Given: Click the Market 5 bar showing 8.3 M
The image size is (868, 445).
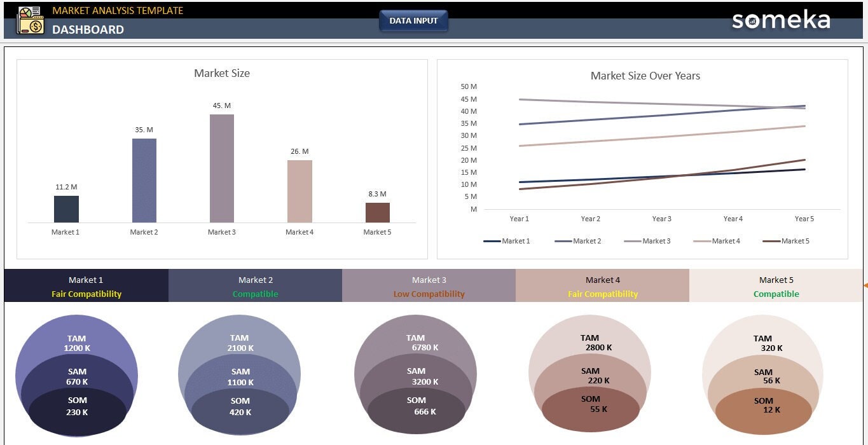Looking at the screenshot, I should (x=377, y=210).
